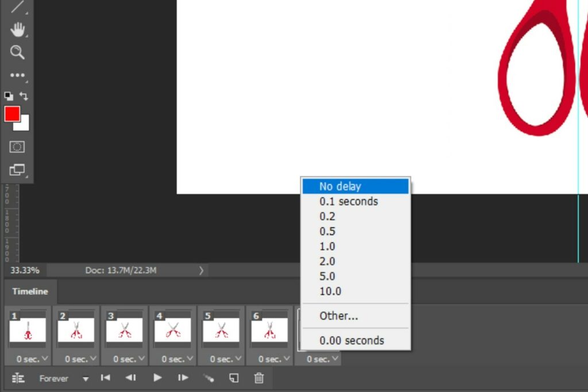This screenshot has height=392, width=588.
Task: Select the Zoom magnifier tool
Action: tap(17, 52)
